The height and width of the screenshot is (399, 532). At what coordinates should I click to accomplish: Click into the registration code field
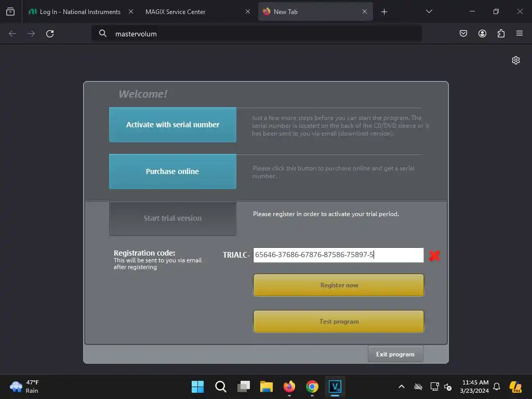coord(338,255)
